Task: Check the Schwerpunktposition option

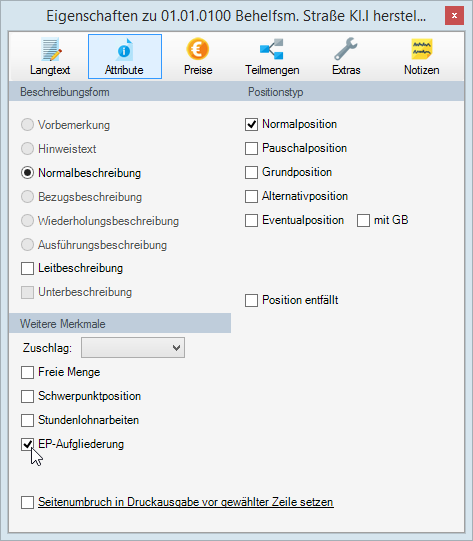Action: pyautogui.click(x=28, y=396)
